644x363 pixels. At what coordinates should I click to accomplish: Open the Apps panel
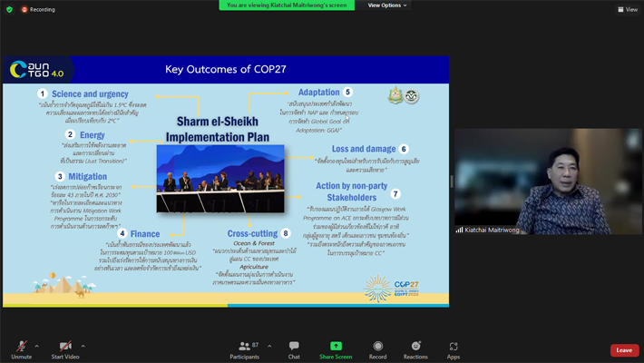[454, 350]
